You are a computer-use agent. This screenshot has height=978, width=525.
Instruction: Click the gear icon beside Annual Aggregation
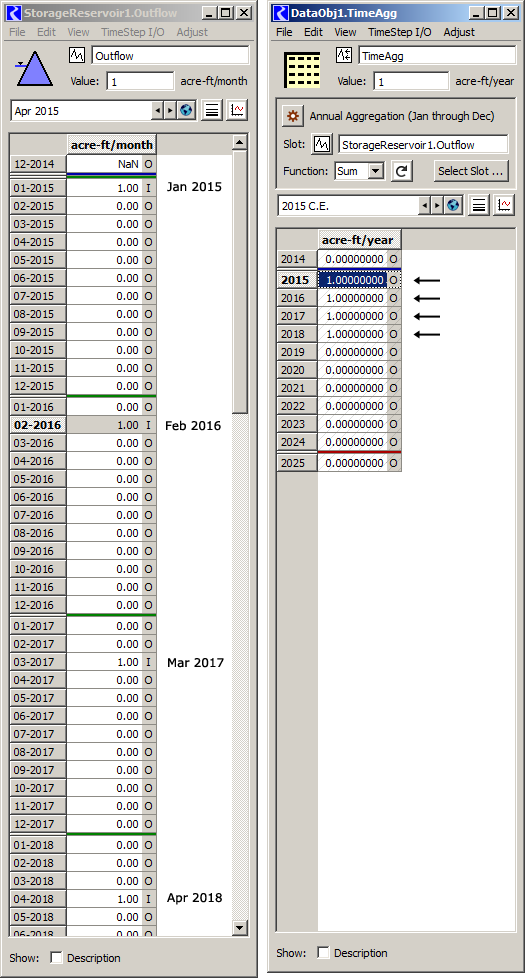click(292, 116)
